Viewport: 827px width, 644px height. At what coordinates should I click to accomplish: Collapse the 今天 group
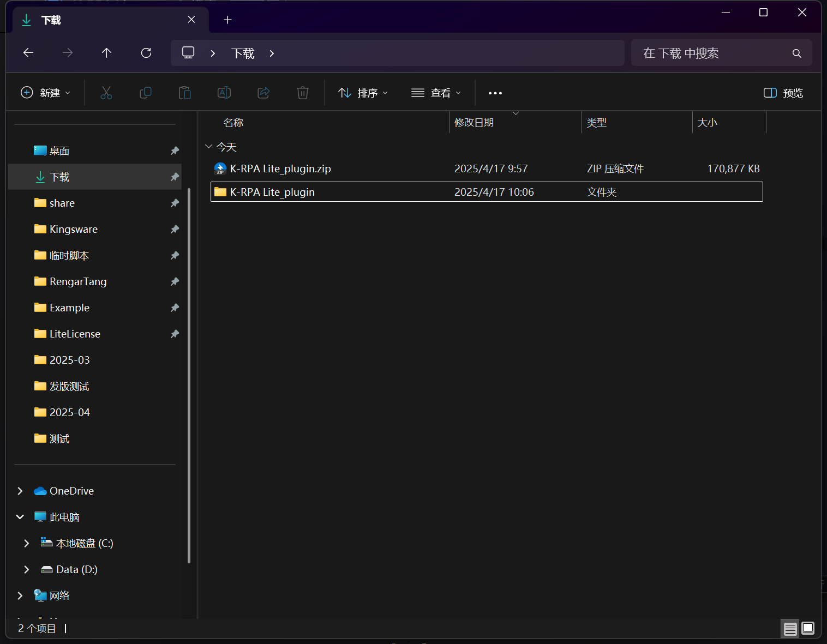click(208, 147)
